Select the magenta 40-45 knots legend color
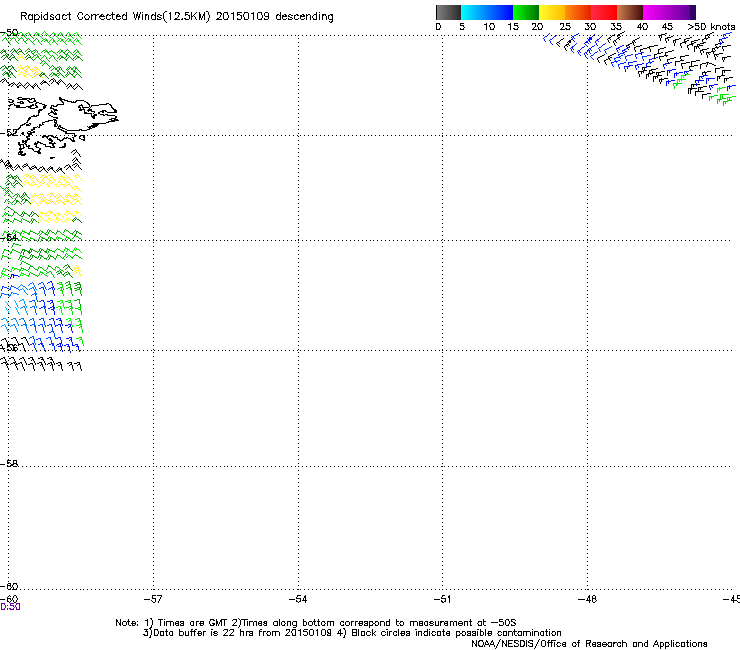 point(656,12)
